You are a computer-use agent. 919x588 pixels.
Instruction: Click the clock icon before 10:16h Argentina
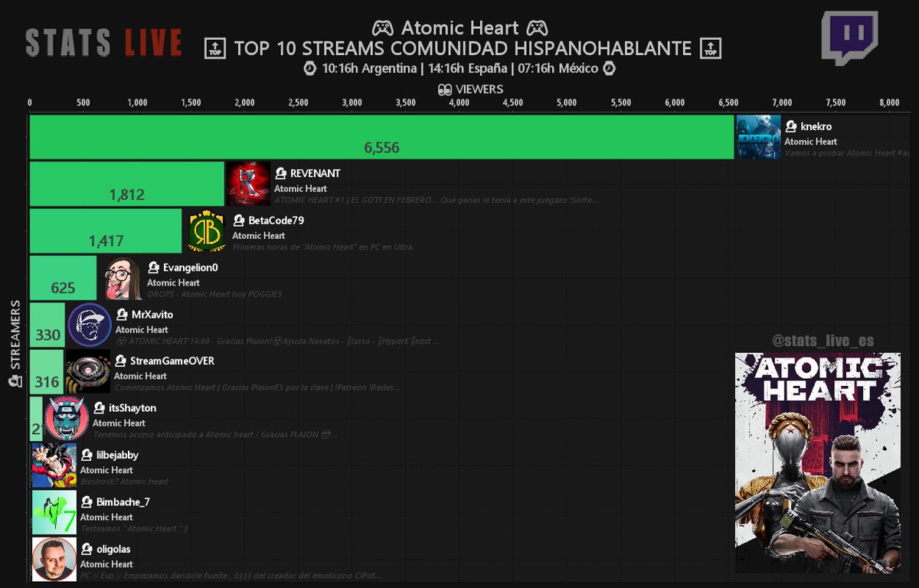310,68
